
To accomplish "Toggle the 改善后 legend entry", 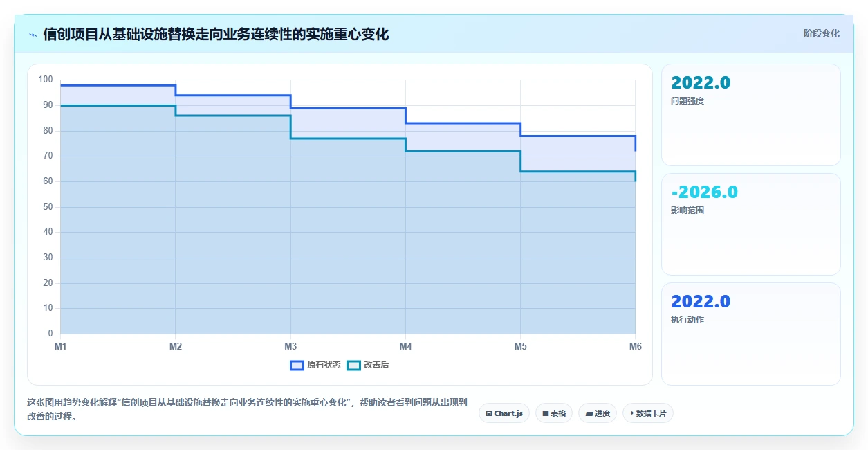I will (368, 365).
